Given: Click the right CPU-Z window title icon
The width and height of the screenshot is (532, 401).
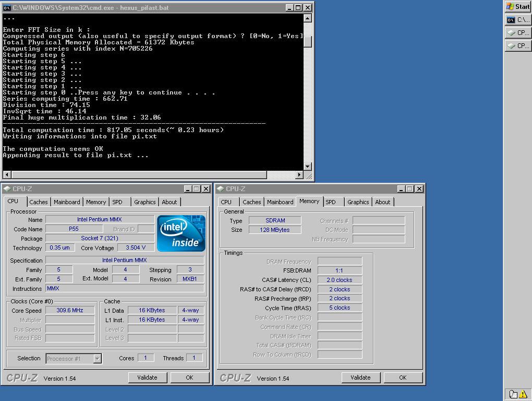Looking at the screenshot, I should pyautogui.click(x=220, y=189).
